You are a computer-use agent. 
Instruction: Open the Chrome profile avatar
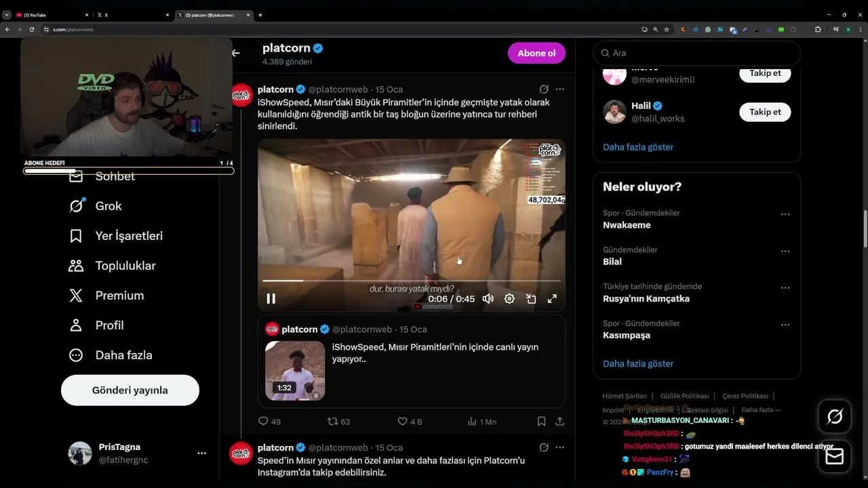[848, 30]
